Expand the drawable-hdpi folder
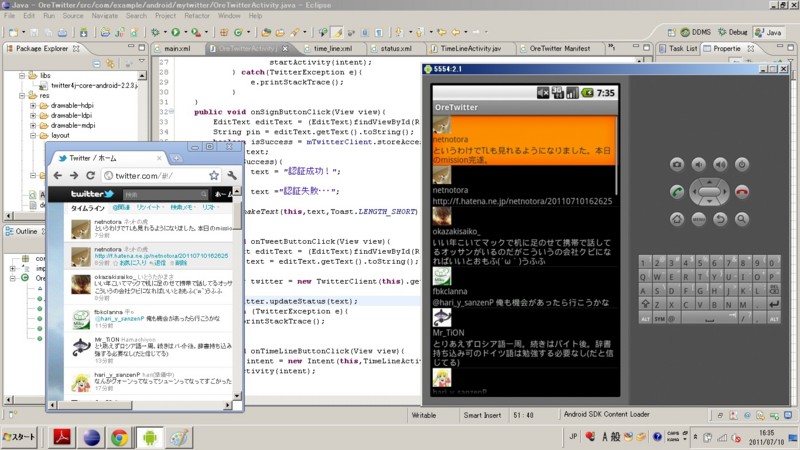Image resolution: width=800 pixels, height=450 pixels. coord(33,106)
